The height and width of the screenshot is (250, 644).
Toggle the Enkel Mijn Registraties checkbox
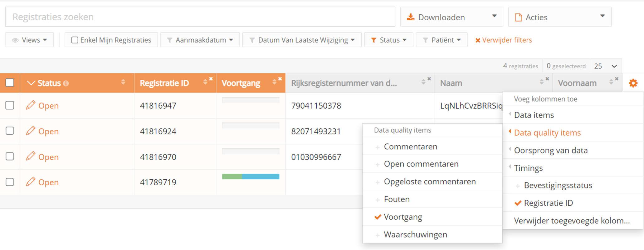click(75, 40)
